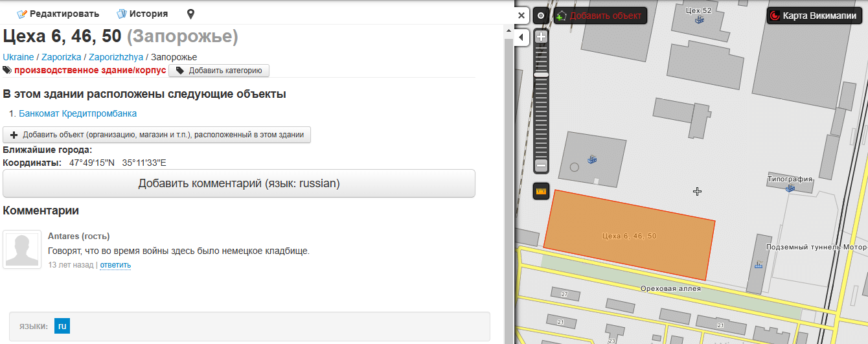Click the zoom slider handle
The width and height of the screenshot is (868, 344).
point(542,75)
